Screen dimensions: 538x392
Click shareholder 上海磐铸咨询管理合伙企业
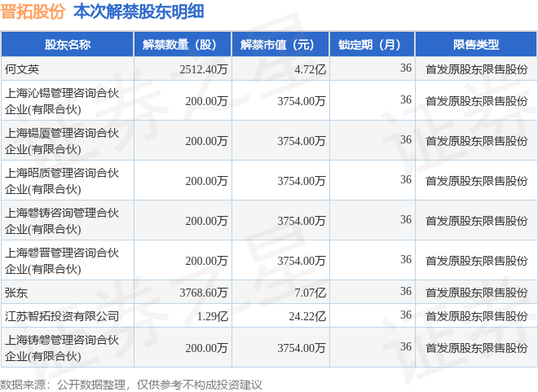(x=62, y=221)
